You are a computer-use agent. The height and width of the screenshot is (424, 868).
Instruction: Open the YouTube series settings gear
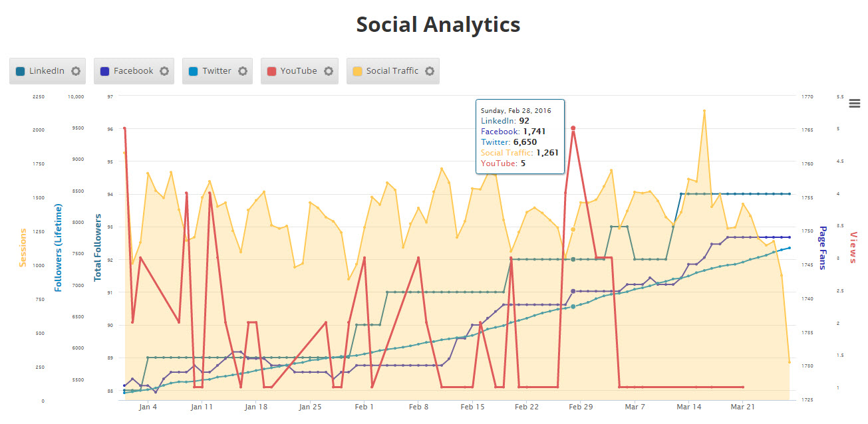click(328, 71)
